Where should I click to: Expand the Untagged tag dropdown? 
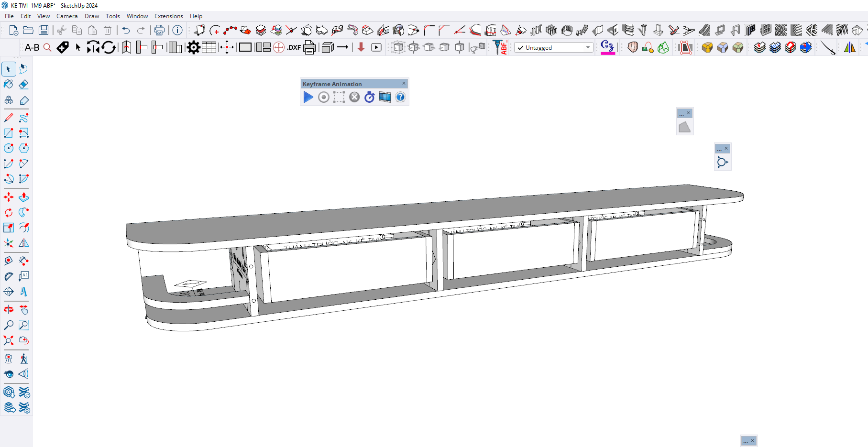[x=588, y=47]
